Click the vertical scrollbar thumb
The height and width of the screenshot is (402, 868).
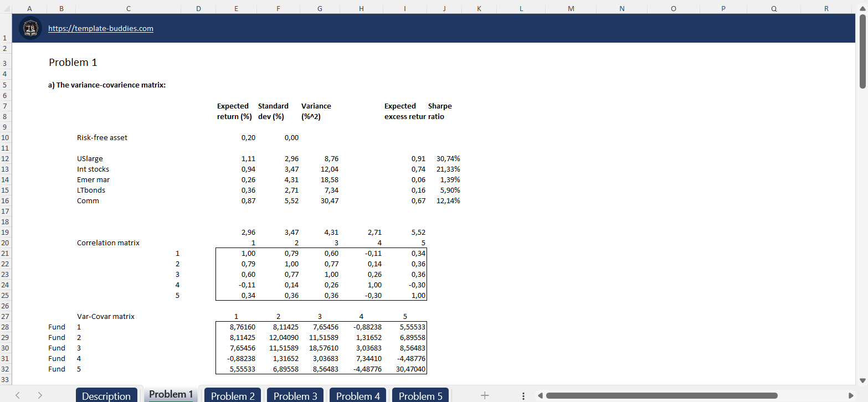pos(862,51)
